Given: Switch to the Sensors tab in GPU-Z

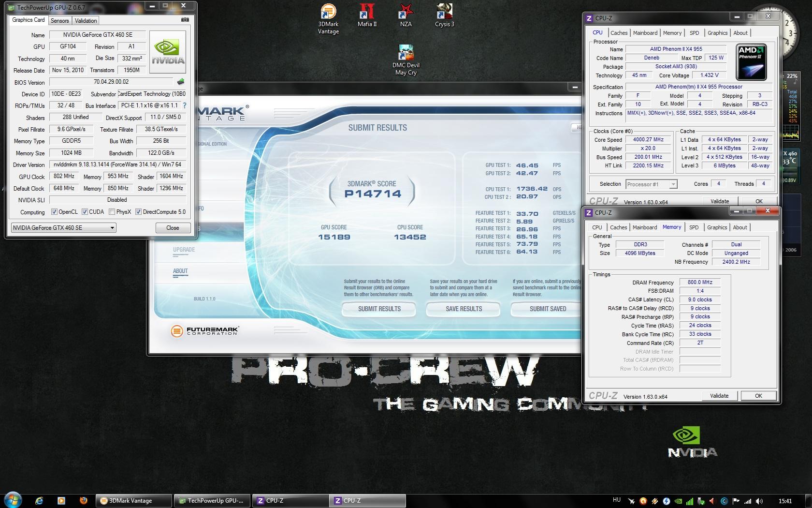Looking at the screenshot, I should 59,20.
